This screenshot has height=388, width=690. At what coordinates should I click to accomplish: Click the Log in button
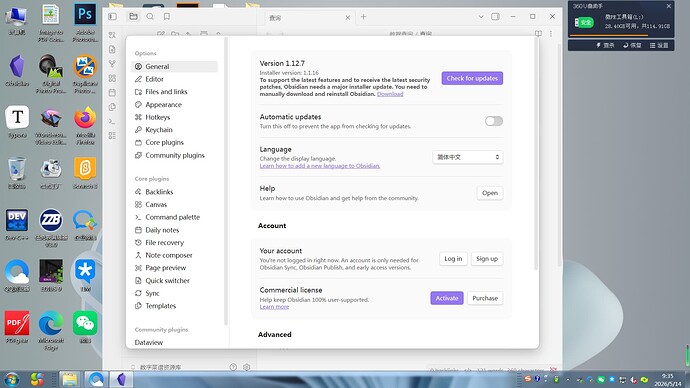(x=453, y=259)
